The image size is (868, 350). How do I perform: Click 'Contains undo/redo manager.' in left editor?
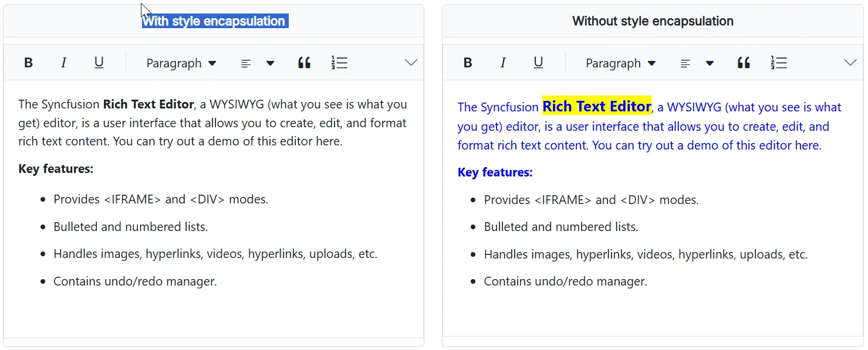click(x=135, y=281)
